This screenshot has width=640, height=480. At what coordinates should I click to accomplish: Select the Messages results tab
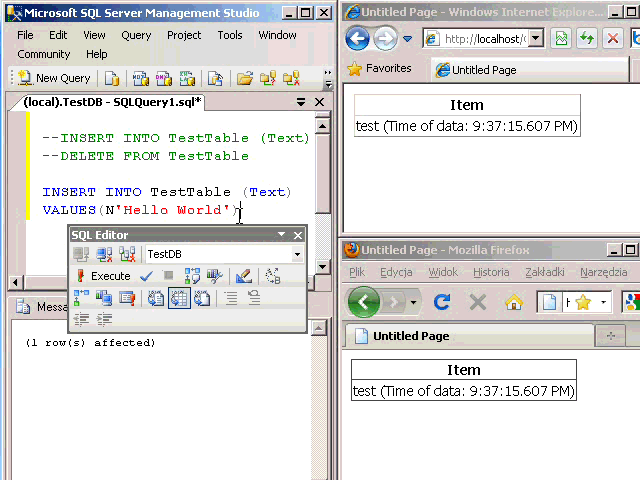41,307
